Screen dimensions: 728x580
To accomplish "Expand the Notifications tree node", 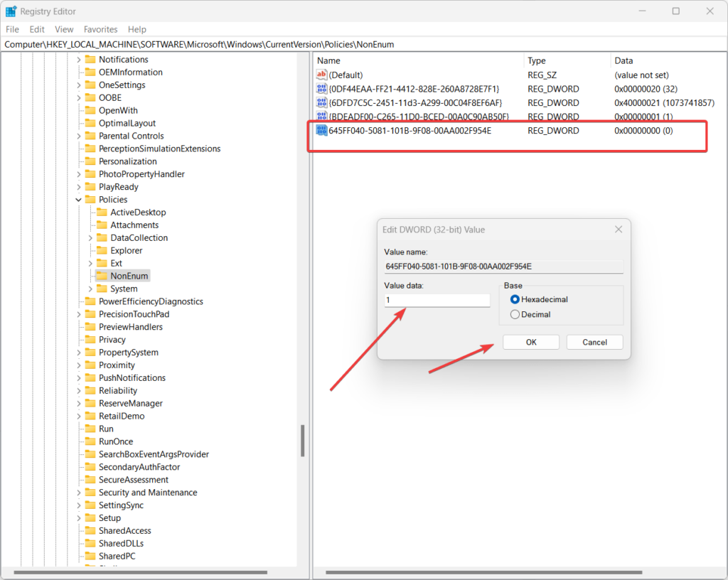I will (78, 60).
